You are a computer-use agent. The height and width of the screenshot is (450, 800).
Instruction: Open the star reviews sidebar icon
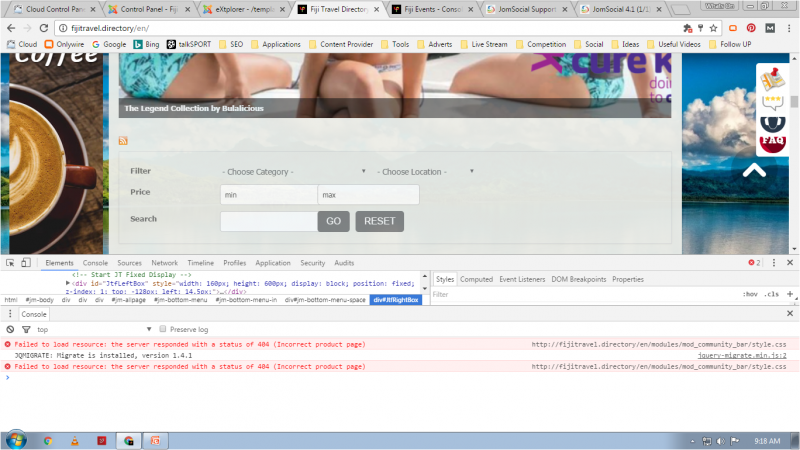[772, 102]
